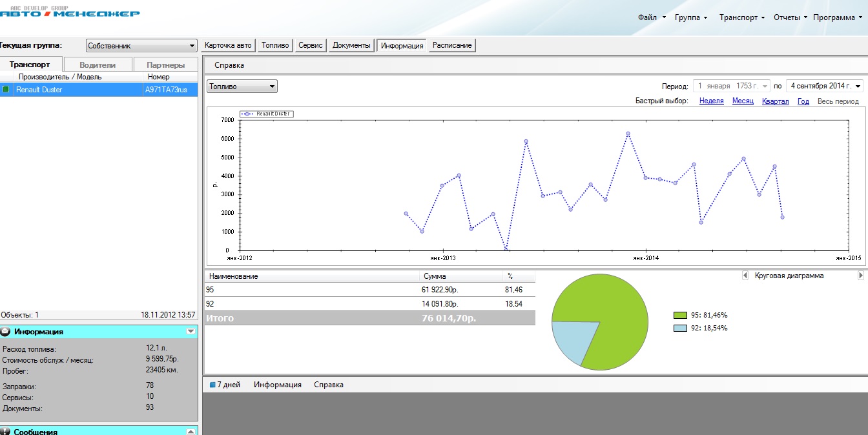
Task: Click the blue square icon beside 7 дней
Action: pyautogui.click(x=212, y=385)
